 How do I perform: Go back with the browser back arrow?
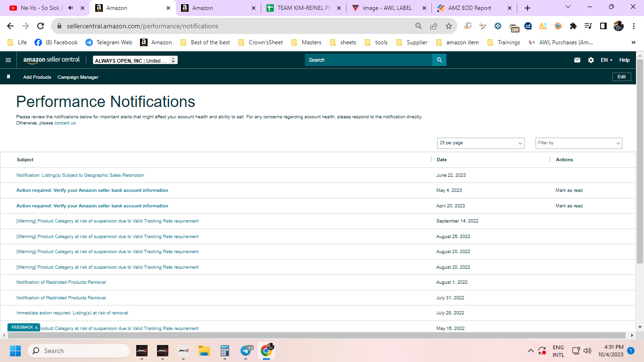10,26
